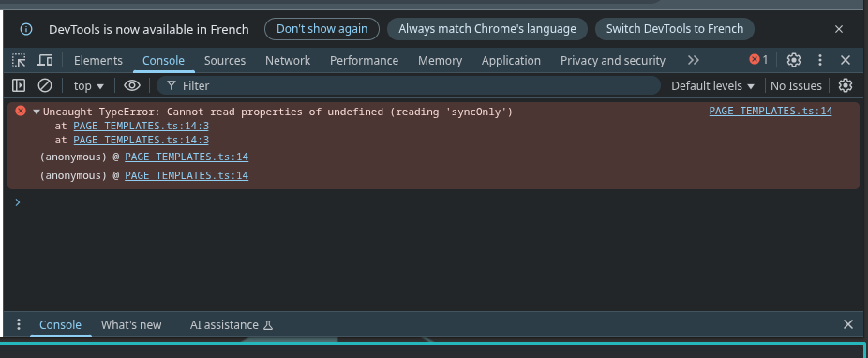Open DevTools settings gear in top tab bar
The height and width of the screenshot is (358, 868).
794,60
